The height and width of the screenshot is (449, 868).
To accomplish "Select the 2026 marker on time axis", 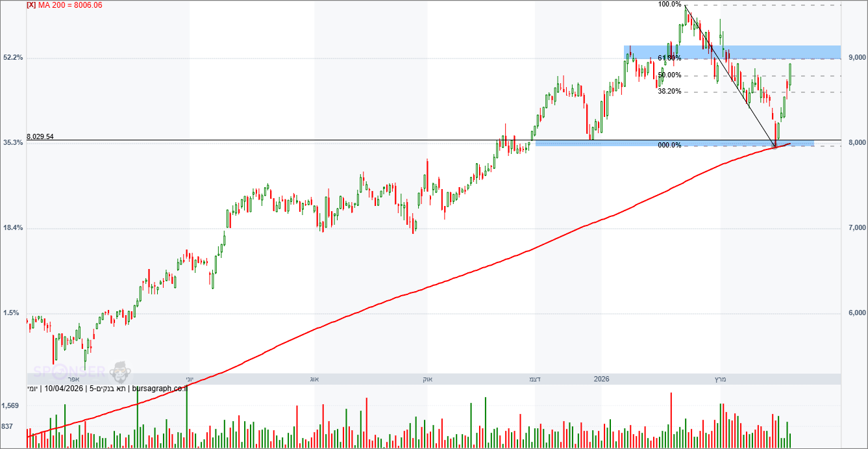I will tap(602, 379).
